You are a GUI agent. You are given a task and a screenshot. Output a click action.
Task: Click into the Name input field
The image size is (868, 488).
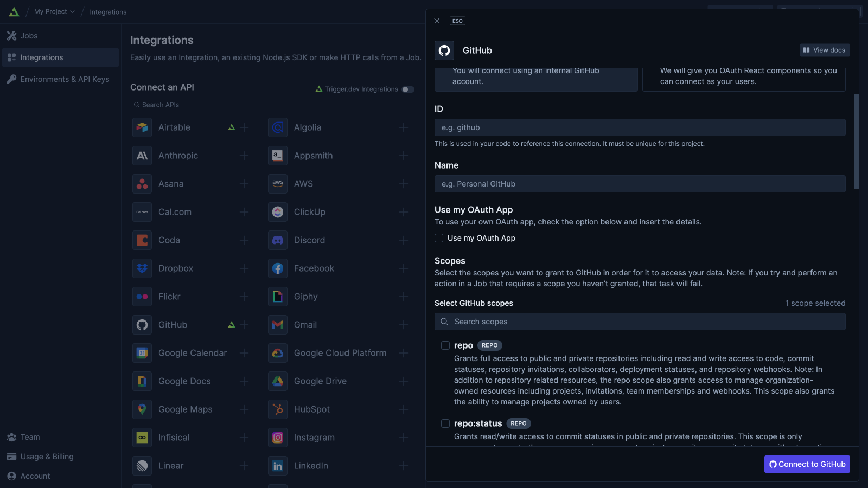[x=640, y=184]
